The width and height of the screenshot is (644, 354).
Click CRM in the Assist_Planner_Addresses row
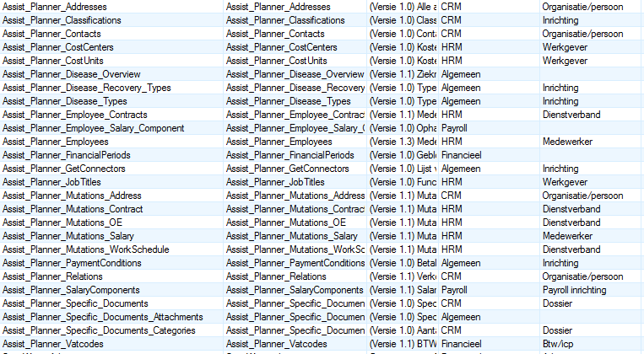click(451, 7)
